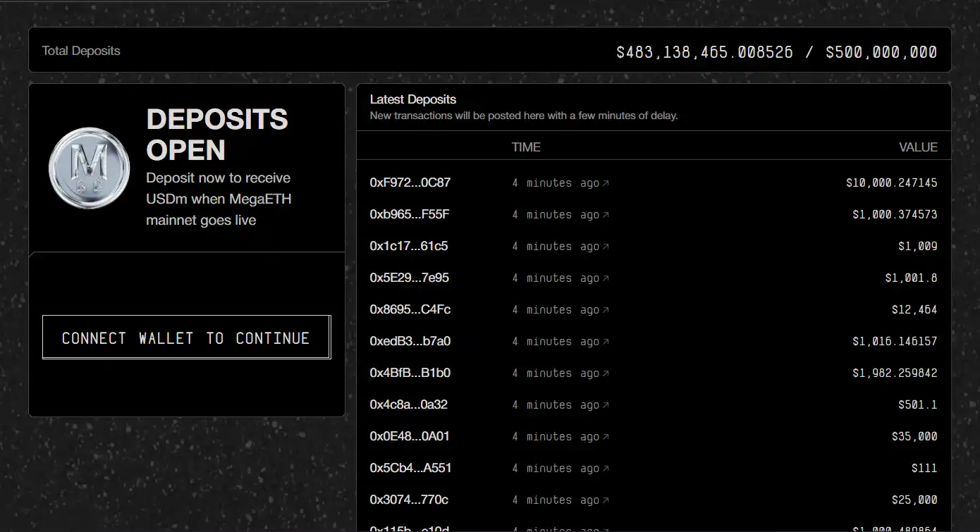This screenshot has width=980, height=532.
Task: Click the $483,138,465.008526 / $500,000,000 total
Action: [x=777, y=51]
